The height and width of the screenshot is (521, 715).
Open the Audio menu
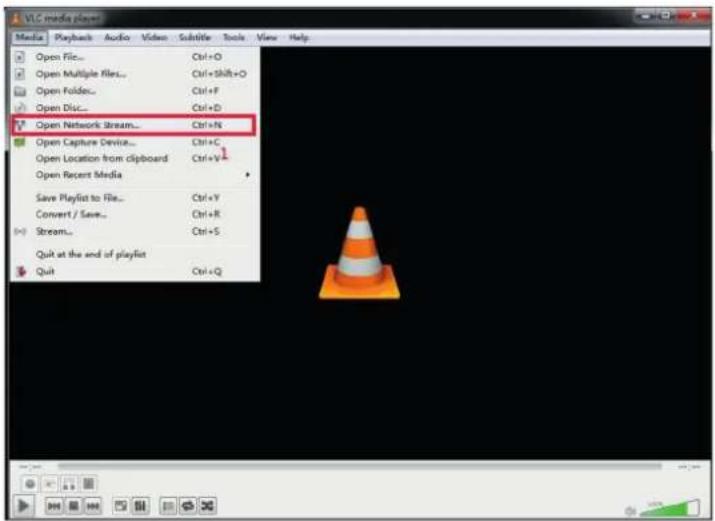[x=117, y=37]
